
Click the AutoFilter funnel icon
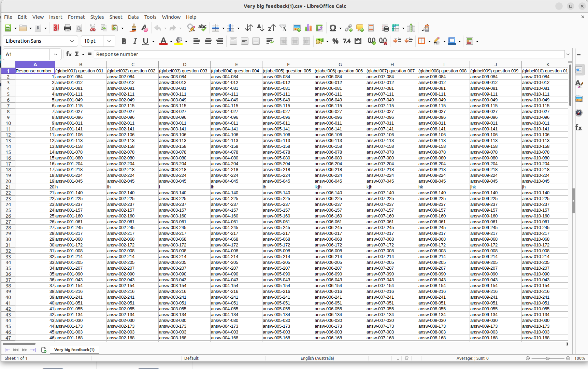283,28
